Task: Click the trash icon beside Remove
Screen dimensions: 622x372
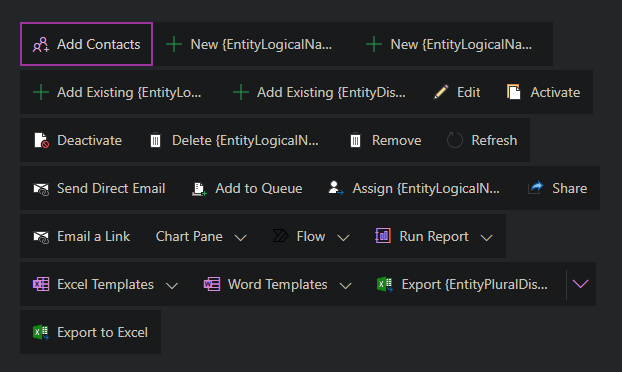Action: pyautogui.click(x=355, y=140)
